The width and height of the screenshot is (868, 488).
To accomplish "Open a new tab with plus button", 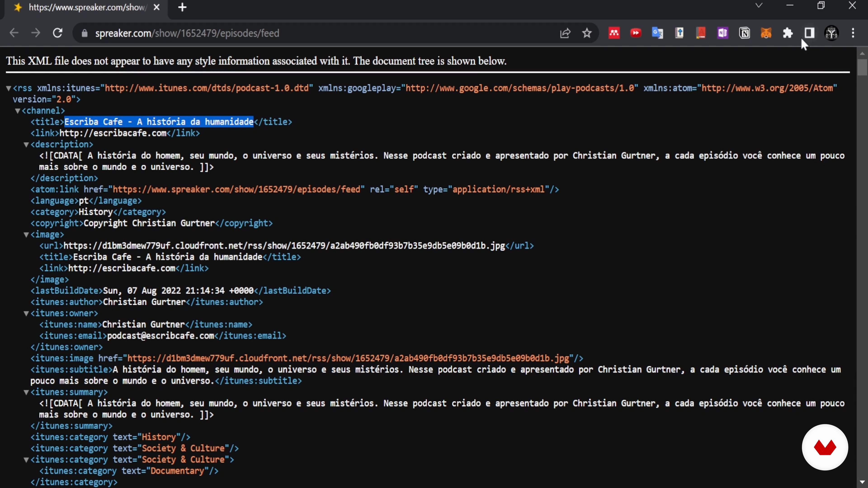I will (182, 7).
